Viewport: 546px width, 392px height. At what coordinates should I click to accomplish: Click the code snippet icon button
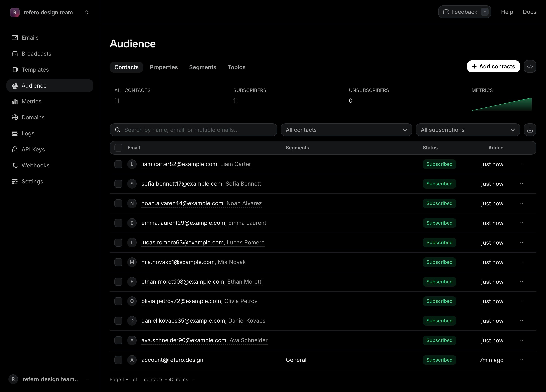(530, 66)
